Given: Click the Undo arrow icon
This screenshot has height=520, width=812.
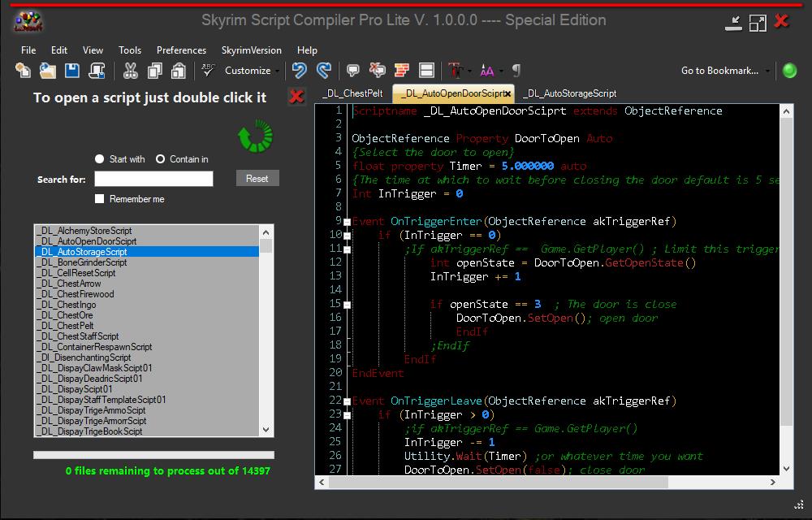Looking at the screenshot, I should (x=300, y=71).
